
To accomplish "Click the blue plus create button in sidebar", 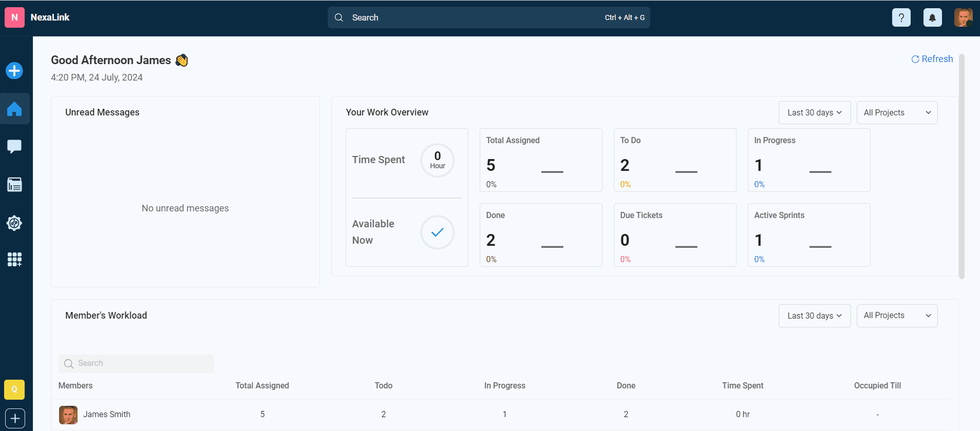I will click(x=14, y=71).
